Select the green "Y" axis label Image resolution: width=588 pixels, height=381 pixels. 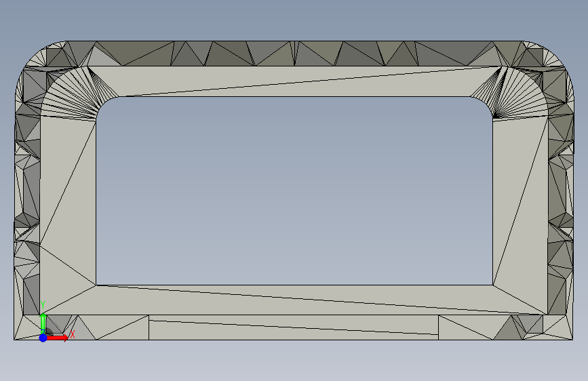click(x=43, y=305)
